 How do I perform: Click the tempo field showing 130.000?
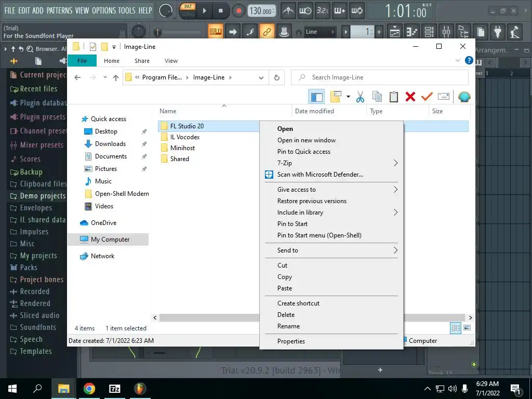[261, 11]
